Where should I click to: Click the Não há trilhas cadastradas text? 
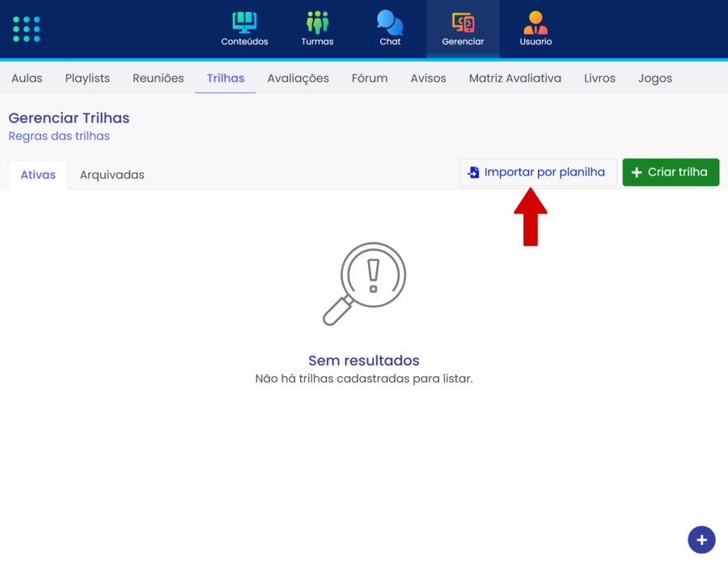coord(363,378)
